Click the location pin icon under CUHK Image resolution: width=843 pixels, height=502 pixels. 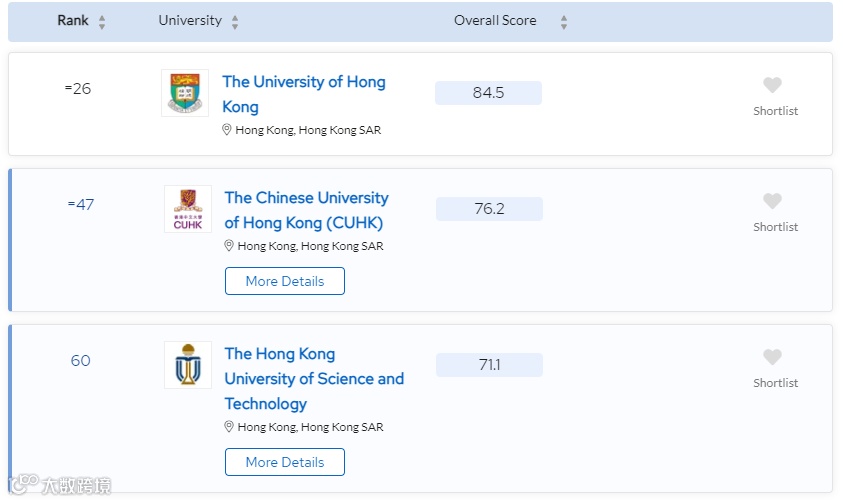(229, 246)
